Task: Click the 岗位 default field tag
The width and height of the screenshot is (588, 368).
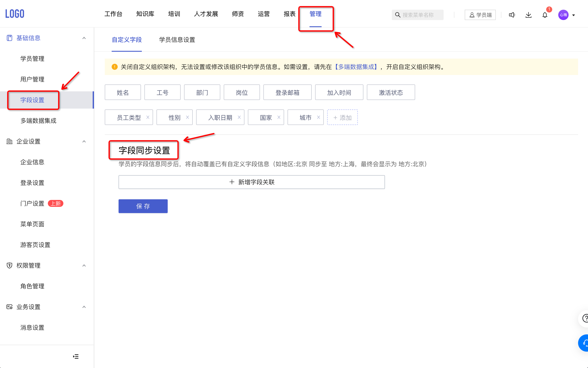Action: [242, 92]
